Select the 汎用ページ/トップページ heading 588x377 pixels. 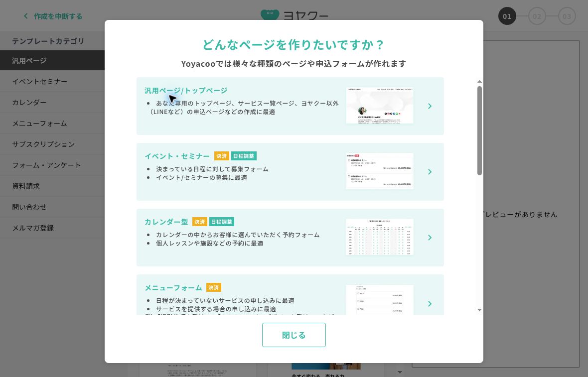186,90
